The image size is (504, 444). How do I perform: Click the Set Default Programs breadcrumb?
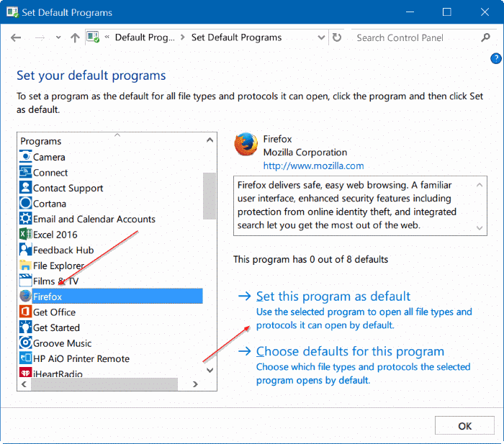point(236,37)
